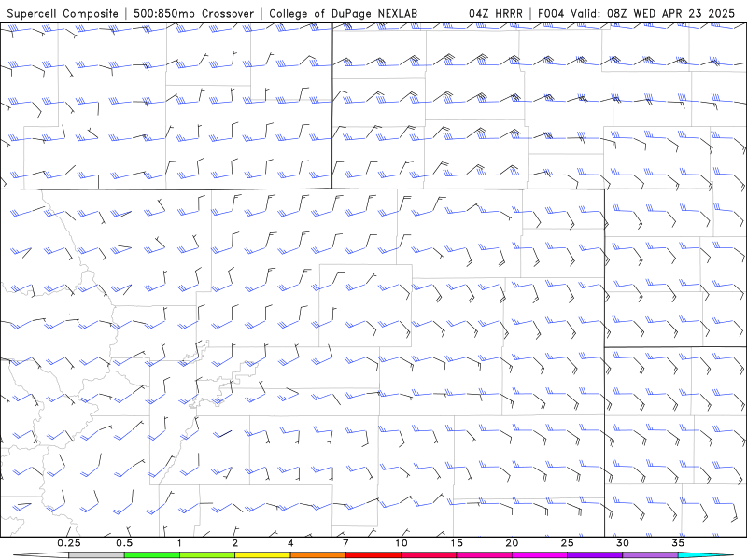Image resolution: width=747 pixels, height=560 pixels.
Task: Click the legend scale value 10
Action: [x=402, y=543]
